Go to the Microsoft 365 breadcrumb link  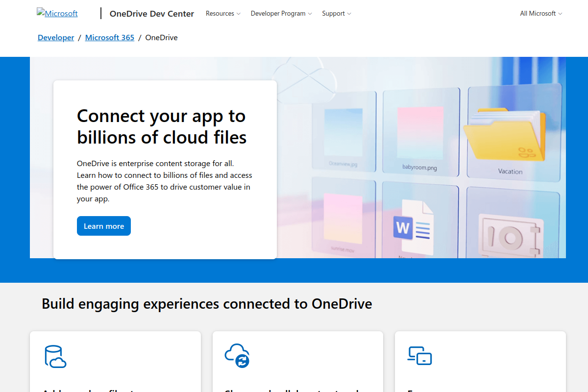(x=110, y=38)
